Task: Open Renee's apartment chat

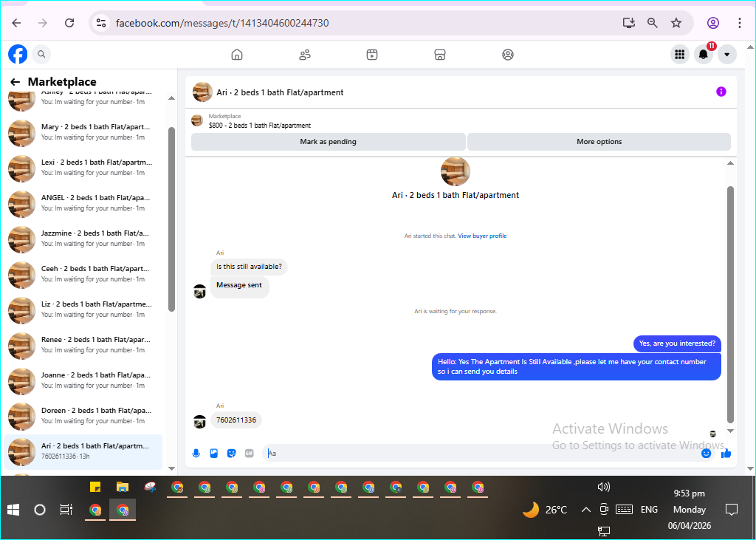Action: [x=83, y=345]
